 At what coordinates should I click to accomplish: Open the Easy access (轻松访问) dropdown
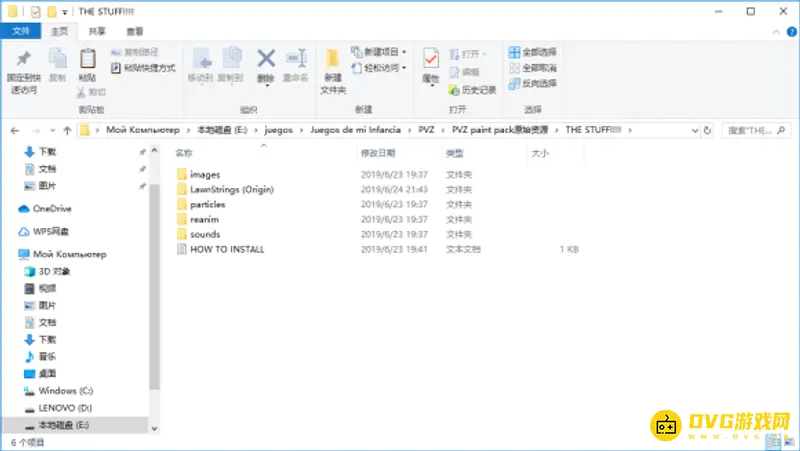pos(379,68)
